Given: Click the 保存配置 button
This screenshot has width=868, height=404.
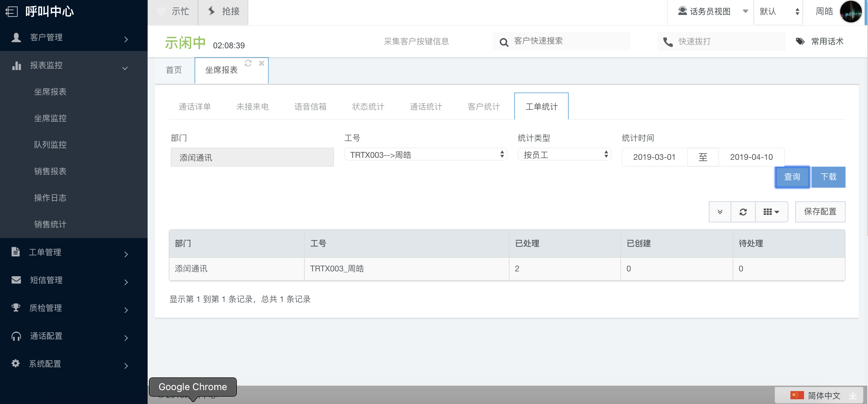Looking at the screenshot, I should click(820, 212).
